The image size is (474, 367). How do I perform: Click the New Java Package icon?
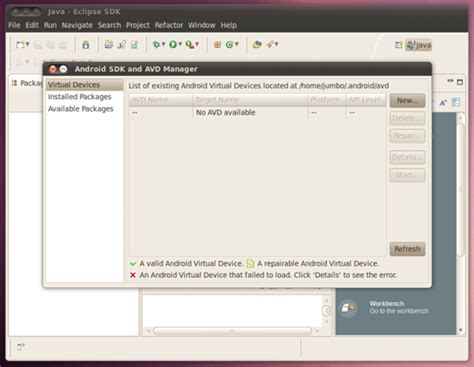[x=217, y=44]
